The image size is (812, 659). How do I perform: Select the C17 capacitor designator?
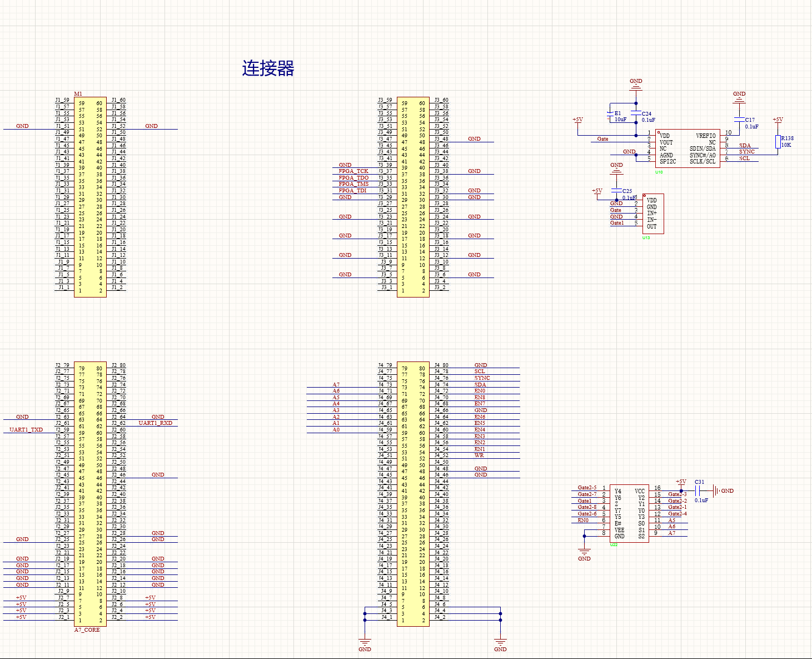coord(750,120)
